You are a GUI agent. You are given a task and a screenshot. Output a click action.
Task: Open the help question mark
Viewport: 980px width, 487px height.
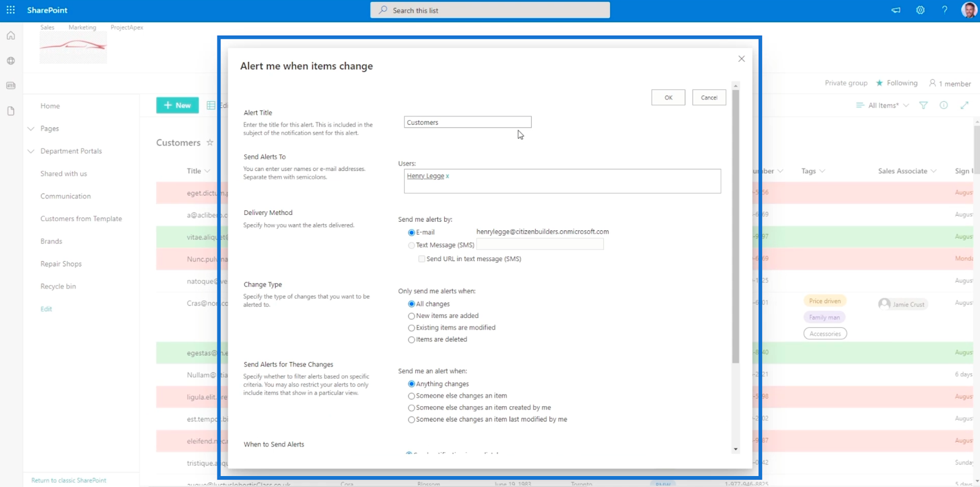pos(944,10)
